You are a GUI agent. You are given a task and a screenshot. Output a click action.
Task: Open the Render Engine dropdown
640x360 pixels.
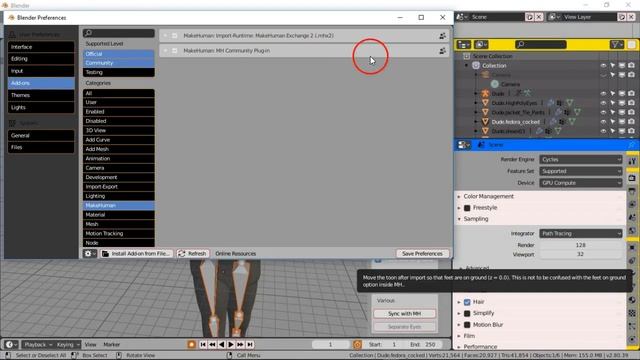pyautogui.click(x=581, y=160)
